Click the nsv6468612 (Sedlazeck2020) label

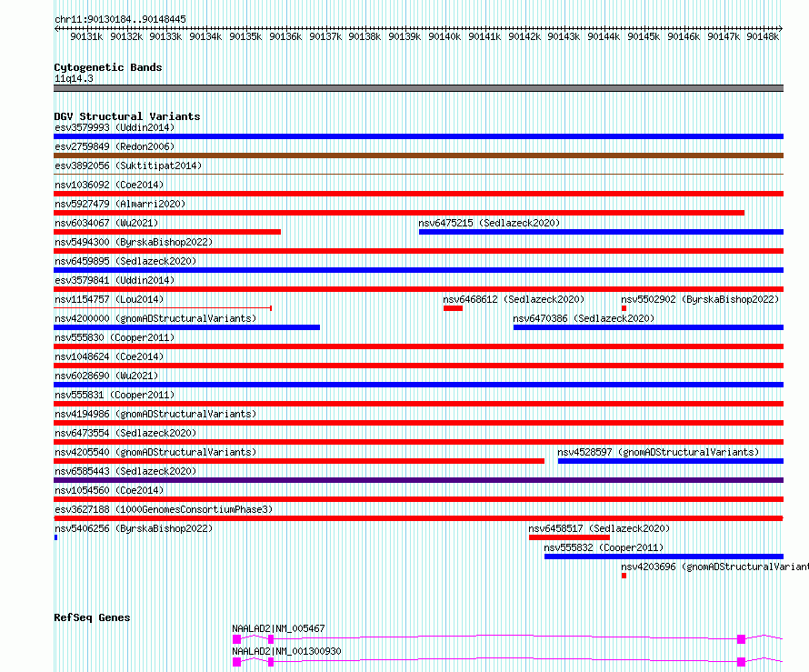(514, 299)
